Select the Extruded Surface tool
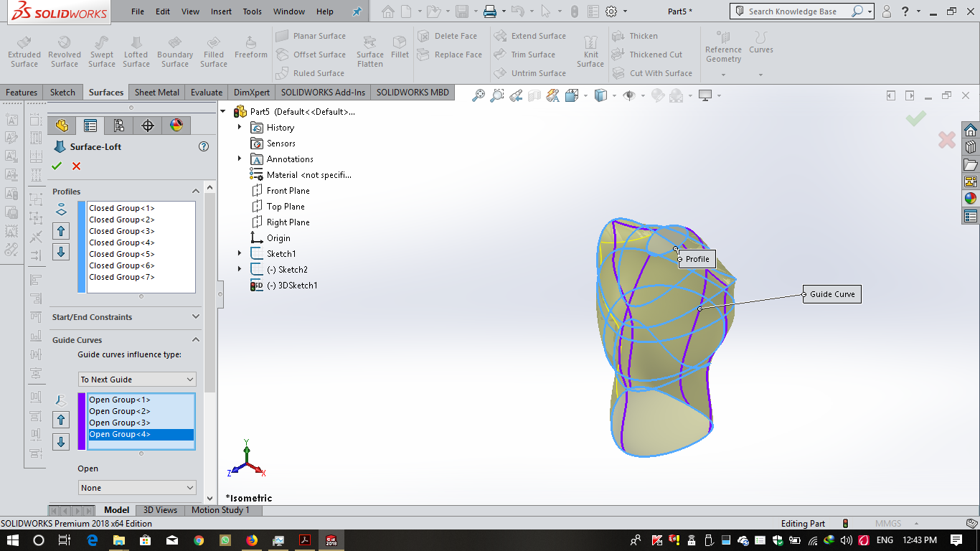 click(x=24, y=51)
